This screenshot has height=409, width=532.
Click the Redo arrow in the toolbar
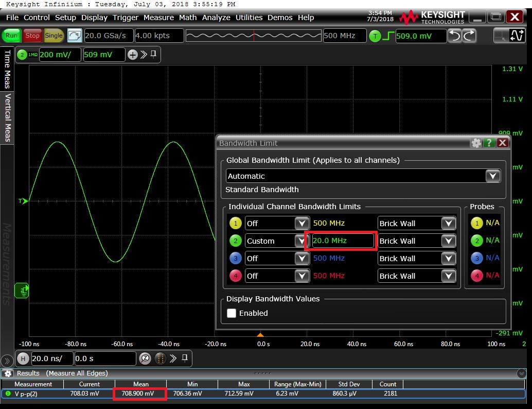[x=469, y=36]
